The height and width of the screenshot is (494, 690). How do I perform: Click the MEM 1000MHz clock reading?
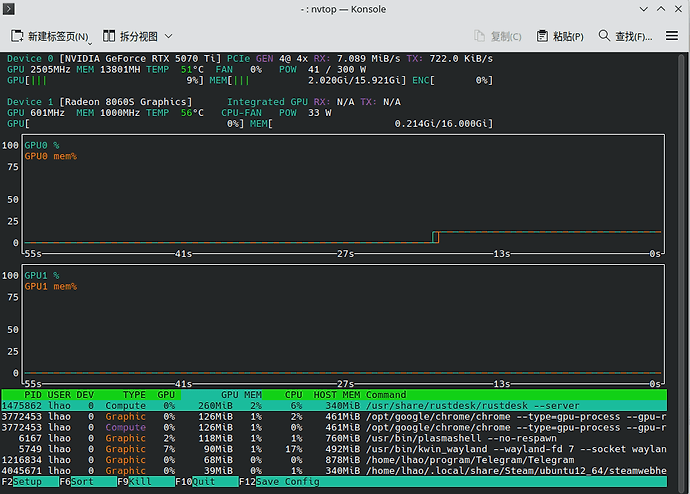108,113
